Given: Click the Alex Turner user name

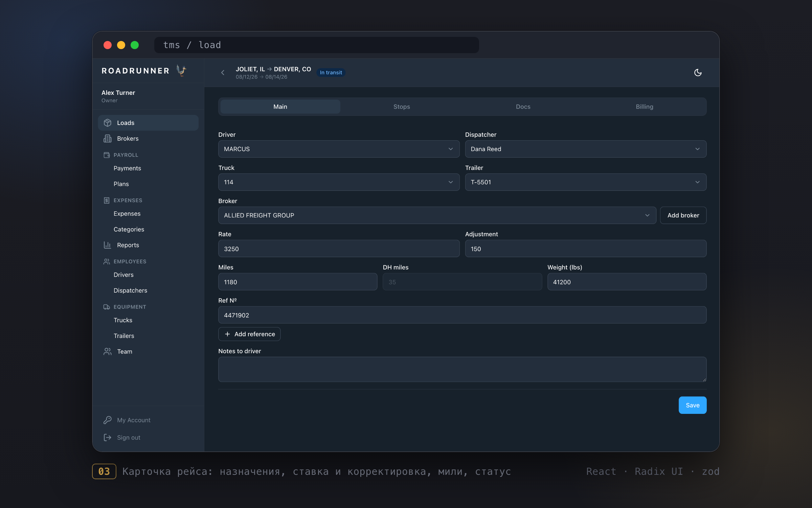Looking at the screenshot, I should [118, 92].
